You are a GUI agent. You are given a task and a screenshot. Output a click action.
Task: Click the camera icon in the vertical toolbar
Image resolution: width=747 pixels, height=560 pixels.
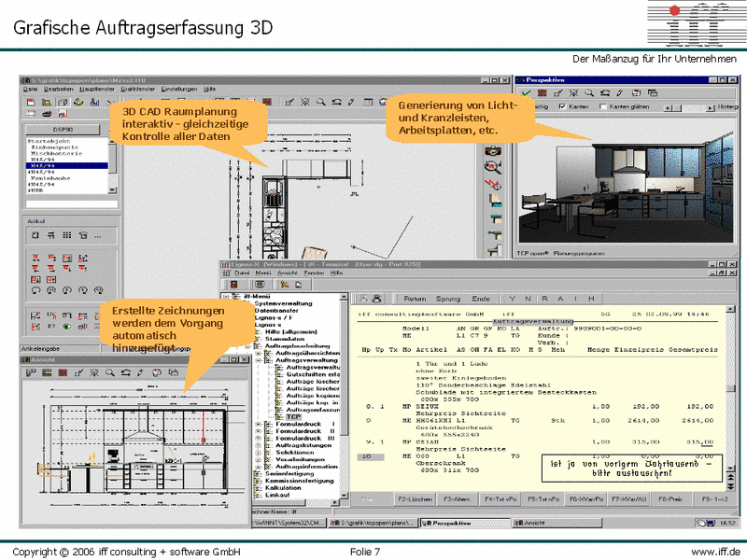pos(493,150)
